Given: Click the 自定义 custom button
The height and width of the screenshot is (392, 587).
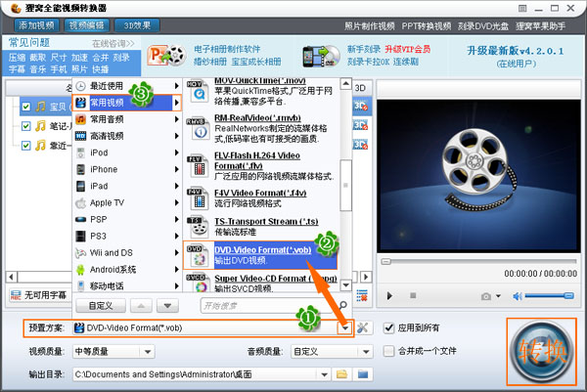Looking at the screenshot, I should coord(101,306).
